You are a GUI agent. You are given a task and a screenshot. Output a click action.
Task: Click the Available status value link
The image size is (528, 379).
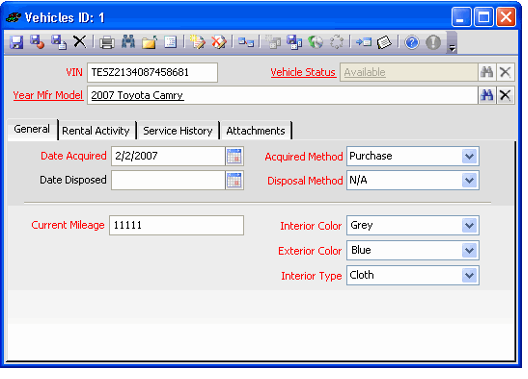coord(365,72)
